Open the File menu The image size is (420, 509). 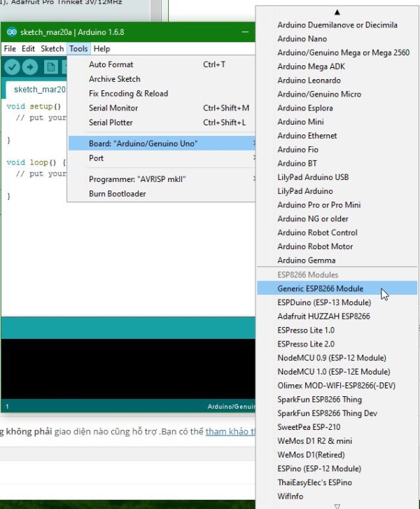pyautogui.click(x=10, y=49)
